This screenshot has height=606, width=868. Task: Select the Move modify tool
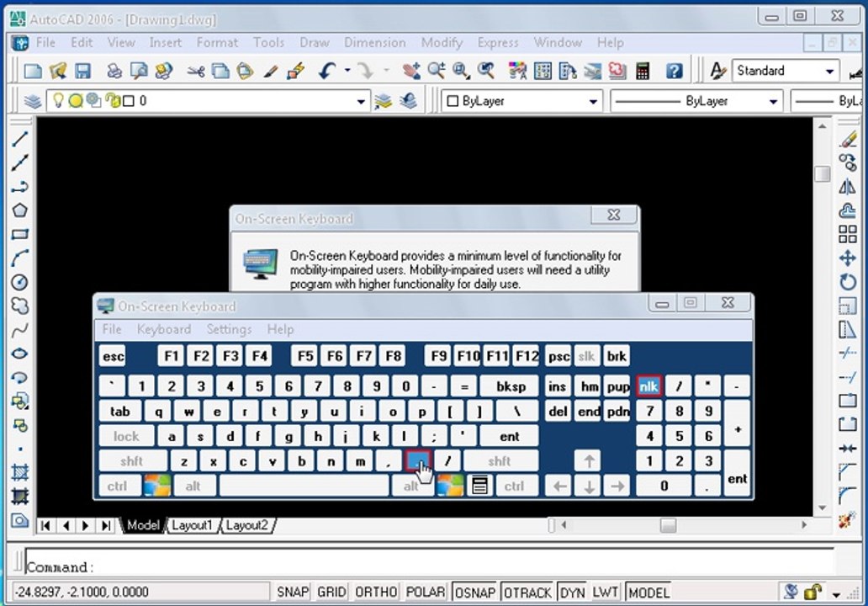[x=848, y=258]
